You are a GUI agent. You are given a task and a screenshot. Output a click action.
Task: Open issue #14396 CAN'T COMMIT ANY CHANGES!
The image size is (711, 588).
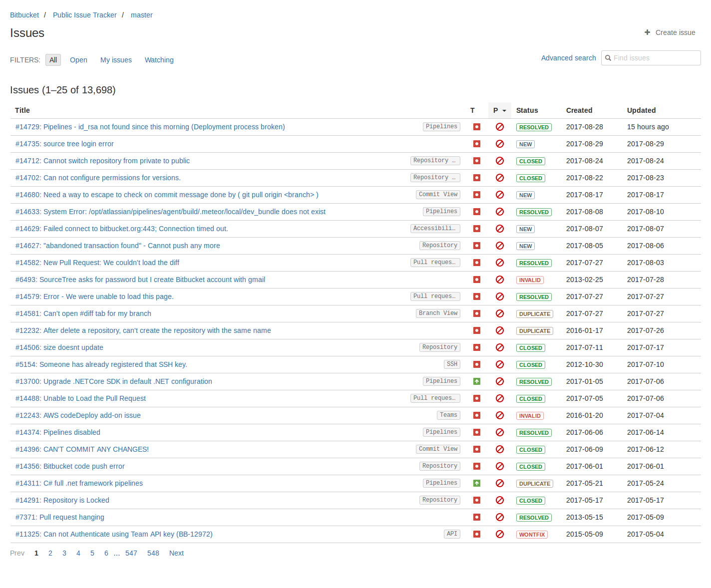82,449
